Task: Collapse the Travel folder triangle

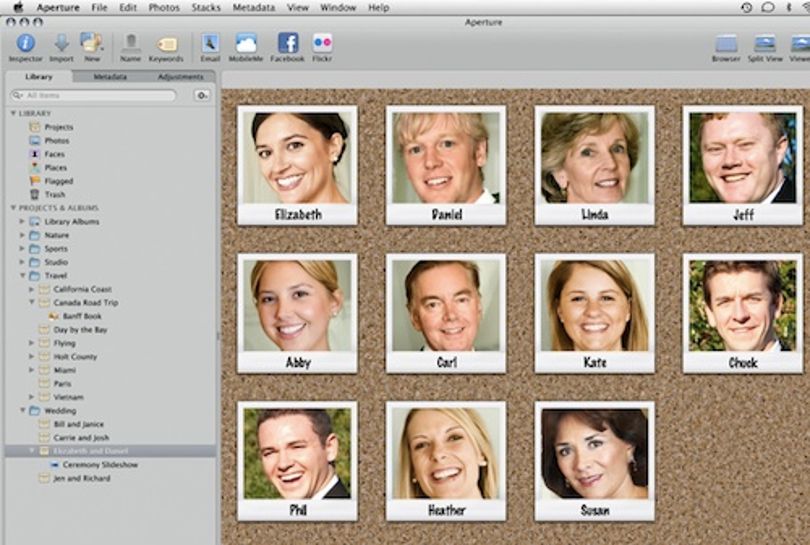Action: (x=23, y=275)
